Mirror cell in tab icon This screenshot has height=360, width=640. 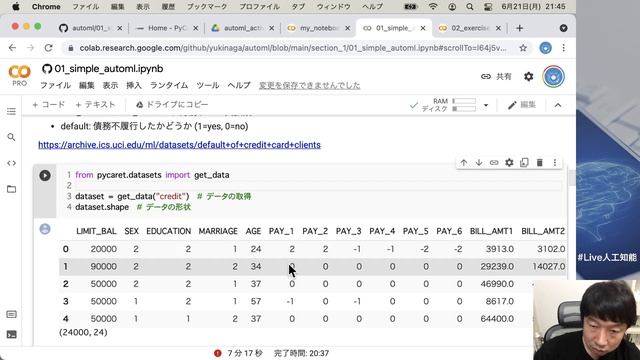click(x=524, y=162)
